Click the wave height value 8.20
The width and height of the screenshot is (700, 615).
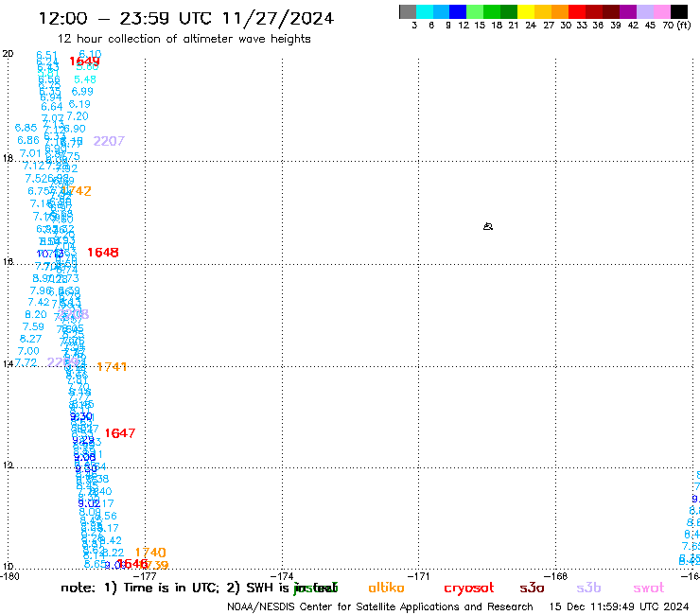[36, 314]
